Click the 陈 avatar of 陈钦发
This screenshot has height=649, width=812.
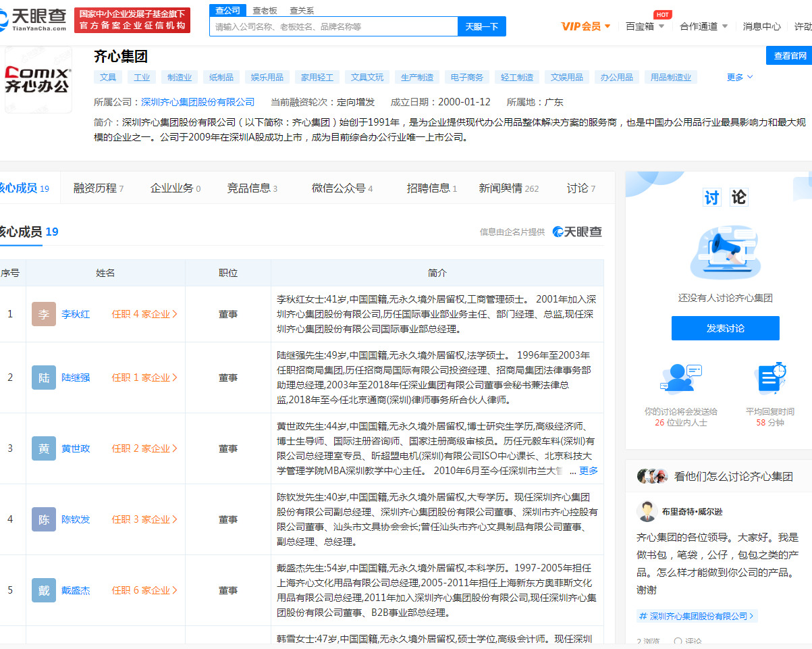[x=44, y=519]
